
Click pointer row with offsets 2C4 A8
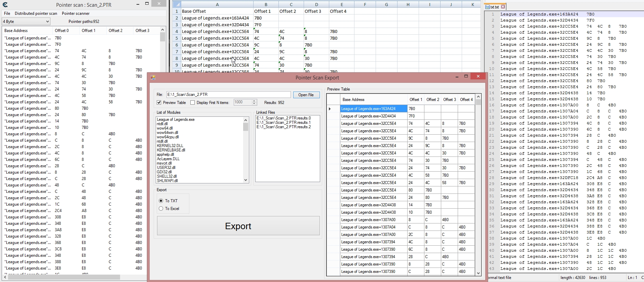74,211
